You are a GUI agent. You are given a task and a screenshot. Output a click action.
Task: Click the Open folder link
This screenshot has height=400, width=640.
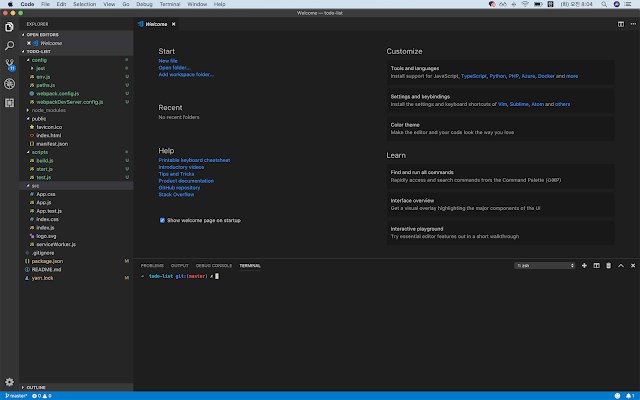click(x=174, y=68)
